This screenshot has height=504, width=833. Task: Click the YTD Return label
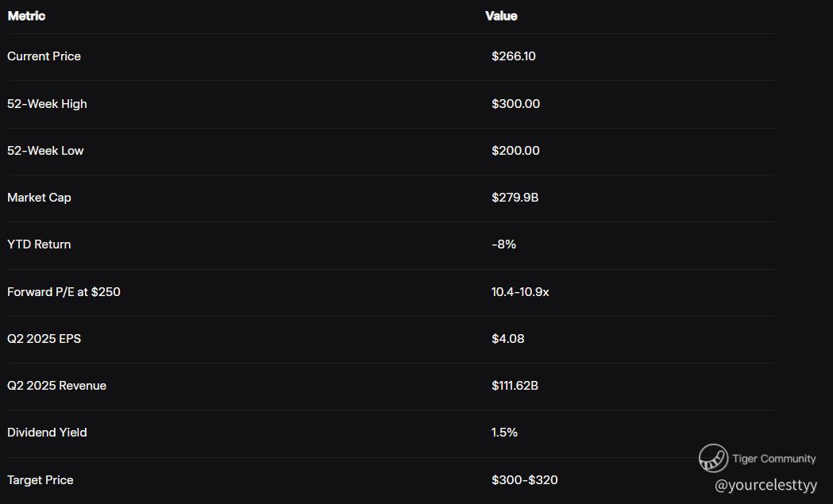coord(39,244)
